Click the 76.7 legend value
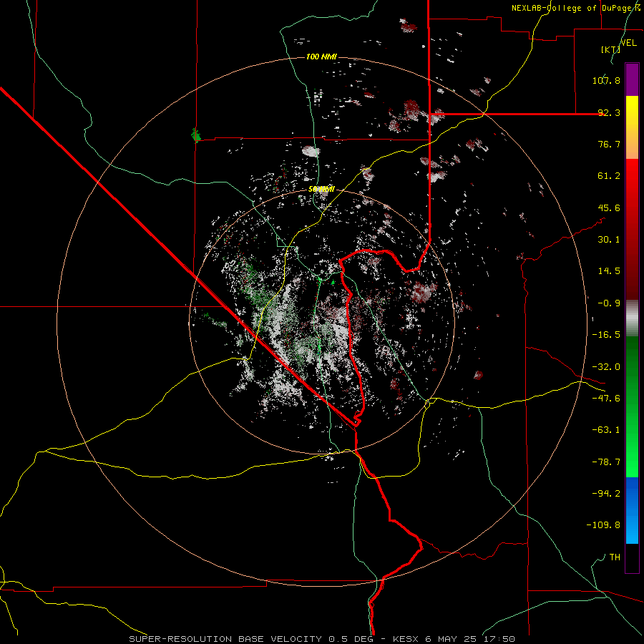The width and height of the screenshot is (644, 644). pos(609,144)
